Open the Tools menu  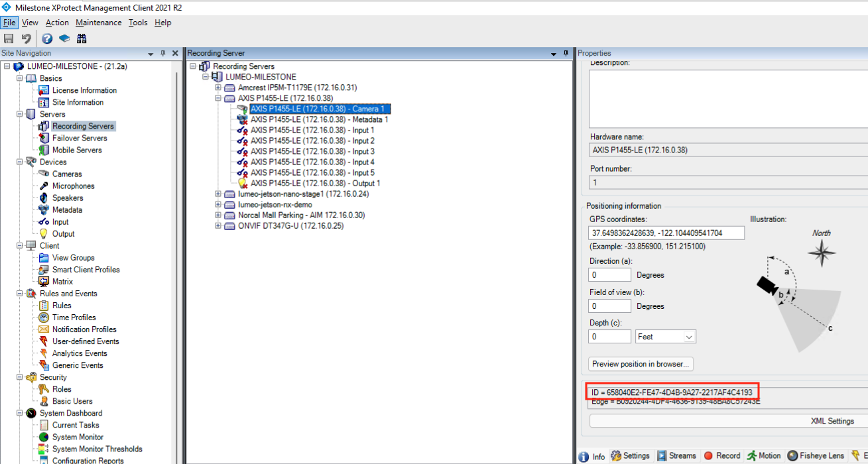click(138, 23)
